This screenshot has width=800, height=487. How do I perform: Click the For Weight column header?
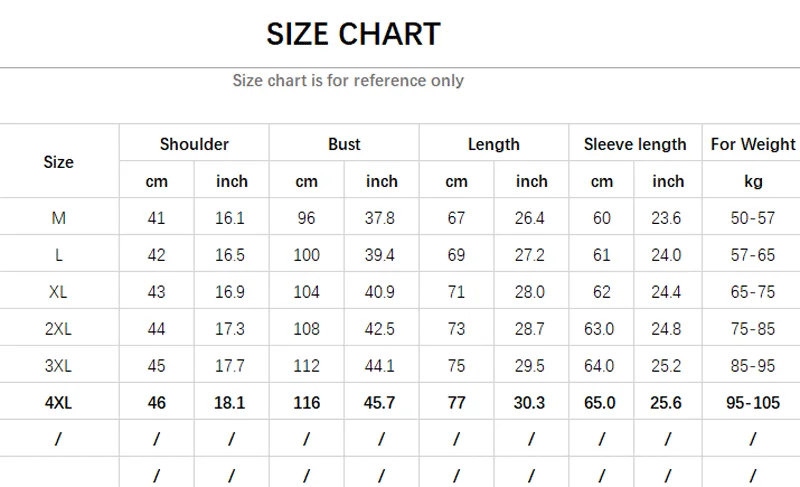[x=752, y=144]
